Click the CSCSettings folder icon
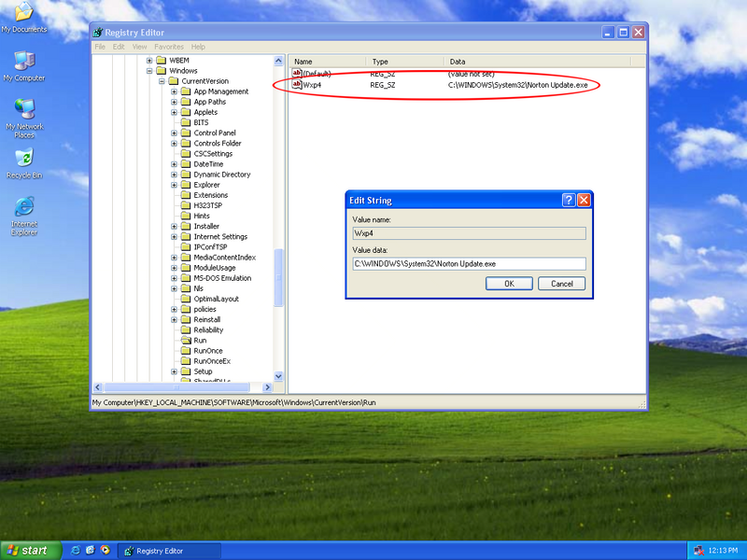 coord(186,153)
